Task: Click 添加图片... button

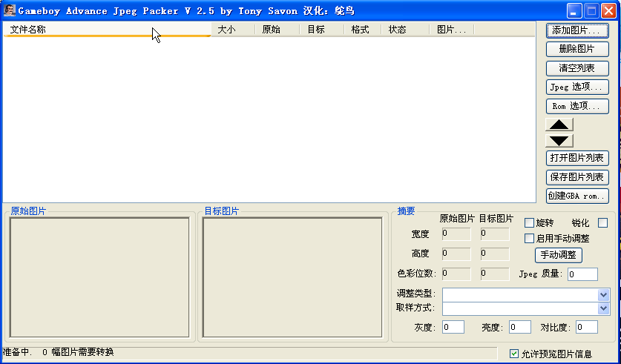Action: 577,30
